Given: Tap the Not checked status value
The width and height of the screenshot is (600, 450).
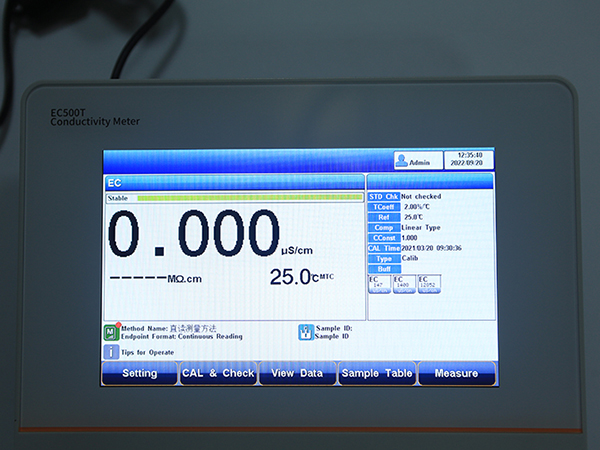Looking at the screenshot, I should [421, 196].
